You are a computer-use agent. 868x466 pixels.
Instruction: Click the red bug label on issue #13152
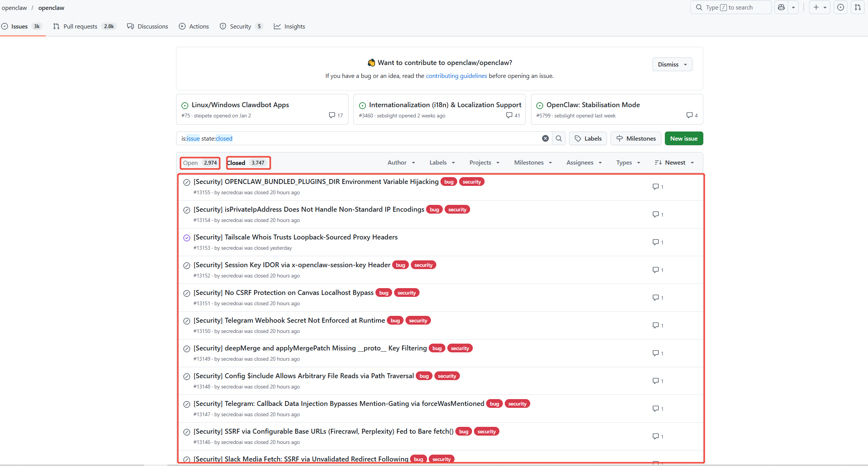click(400, 265)
